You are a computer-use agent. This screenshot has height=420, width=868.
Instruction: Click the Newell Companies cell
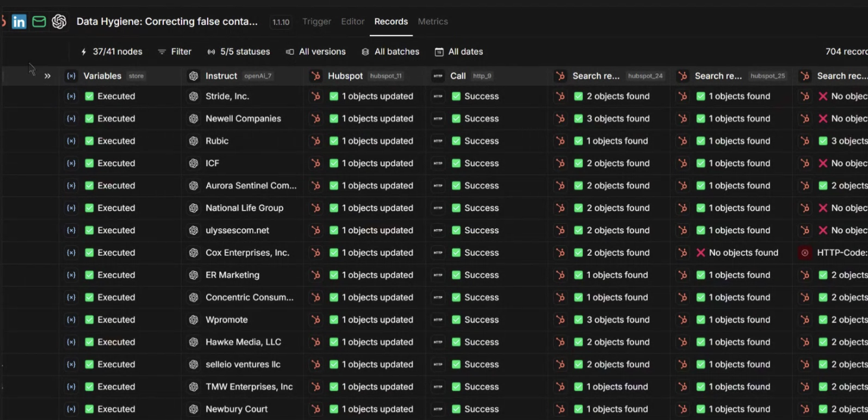coord(242,119)
